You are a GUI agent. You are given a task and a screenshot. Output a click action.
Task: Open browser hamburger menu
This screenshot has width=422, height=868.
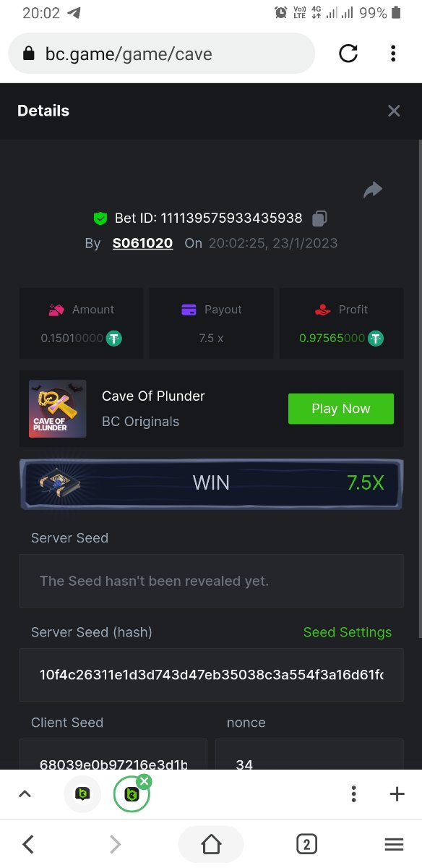pos(394,843)
